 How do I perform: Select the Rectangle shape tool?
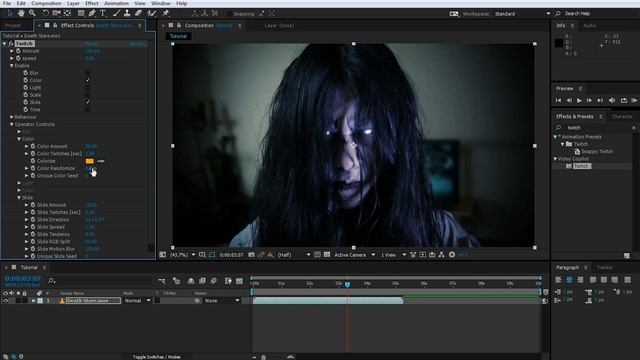click(x=81, y=13)
